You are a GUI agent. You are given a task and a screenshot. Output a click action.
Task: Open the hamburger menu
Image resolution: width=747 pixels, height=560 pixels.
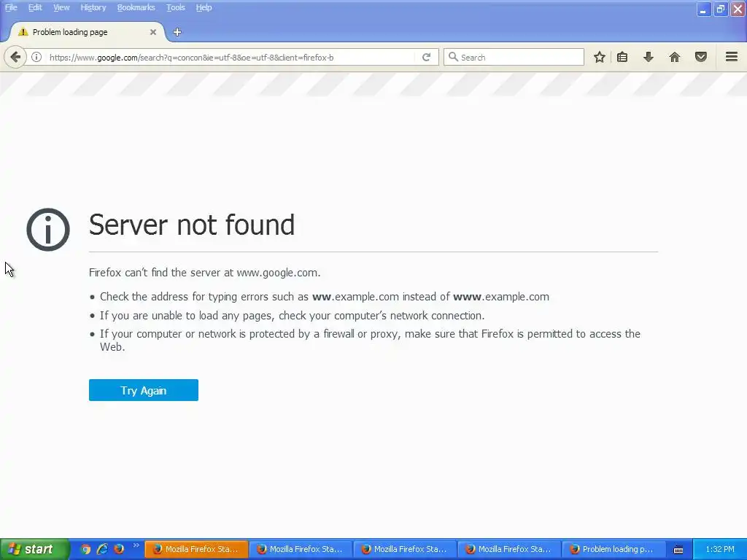tap(732, 57)
